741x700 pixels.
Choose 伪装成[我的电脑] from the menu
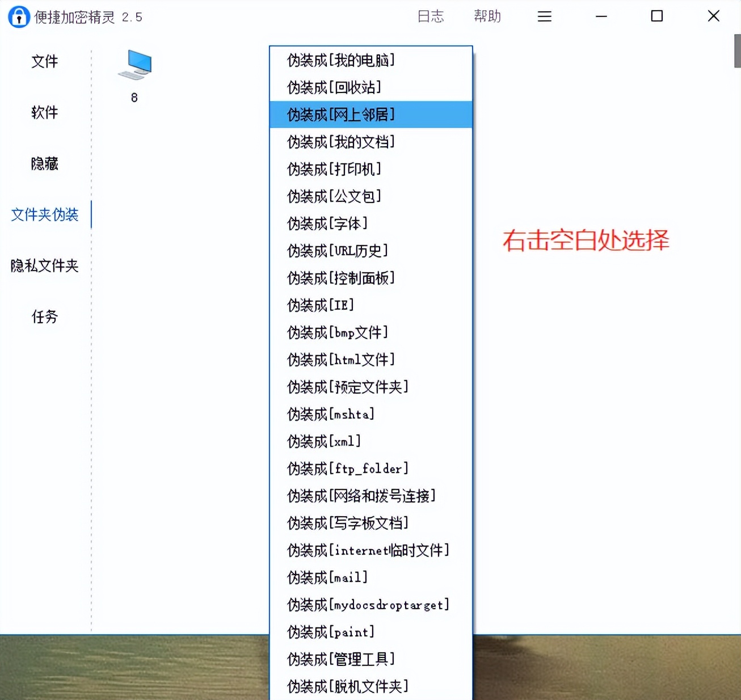coord(342,61)
